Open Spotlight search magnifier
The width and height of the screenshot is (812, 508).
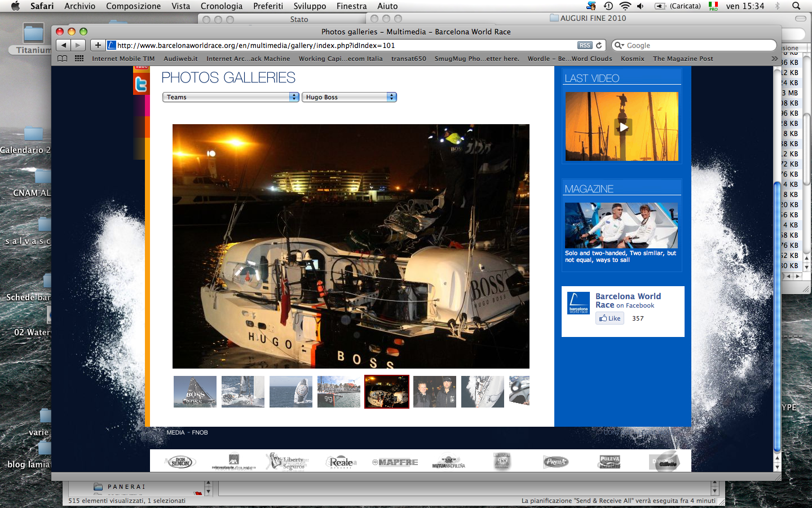pyautogui.click(x=796, y=6)
